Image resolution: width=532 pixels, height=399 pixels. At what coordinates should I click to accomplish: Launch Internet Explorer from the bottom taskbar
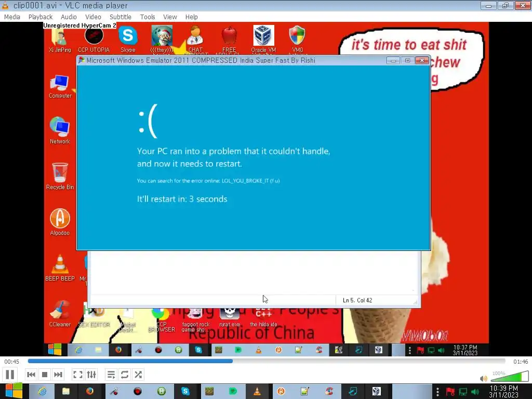tap(42, 392)
